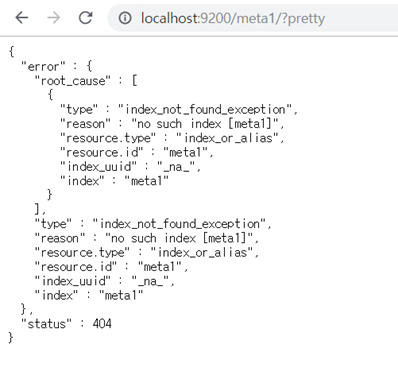Click the 404 status value
Viewport: 398px width, 379px height.
pyautogui.click(x=102, y=324)
